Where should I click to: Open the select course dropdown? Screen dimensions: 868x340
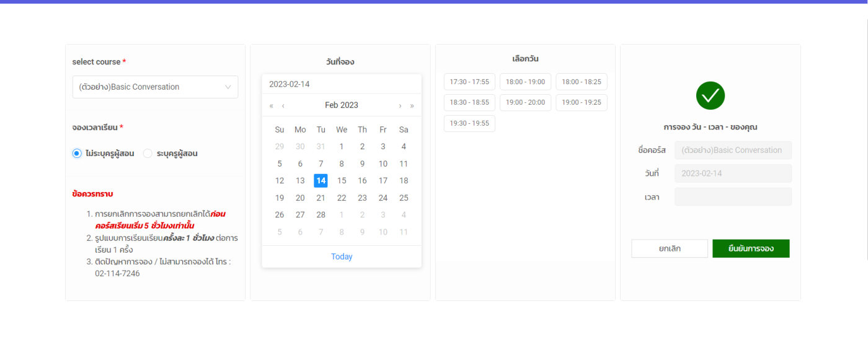tap(155, 87)
